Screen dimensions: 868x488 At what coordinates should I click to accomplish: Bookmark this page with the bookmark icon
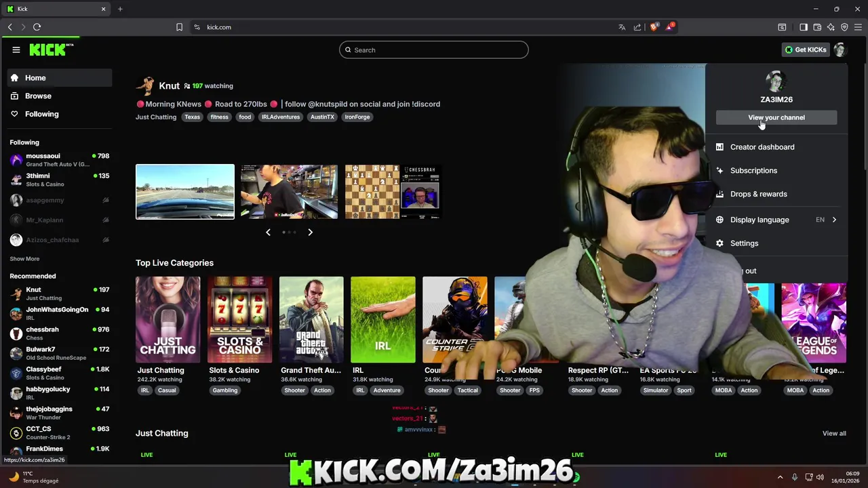tap(179, 27)
